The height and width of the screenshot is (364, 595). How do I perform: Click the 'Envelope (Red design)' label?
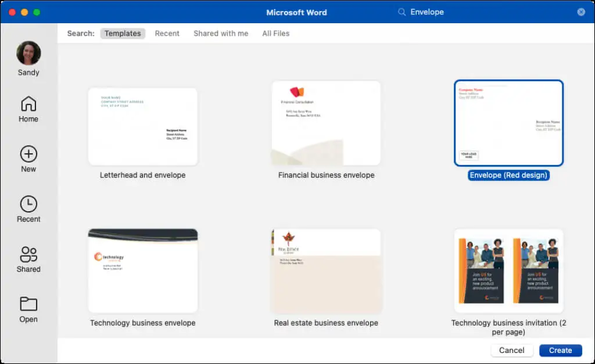(x=508, y=175)
